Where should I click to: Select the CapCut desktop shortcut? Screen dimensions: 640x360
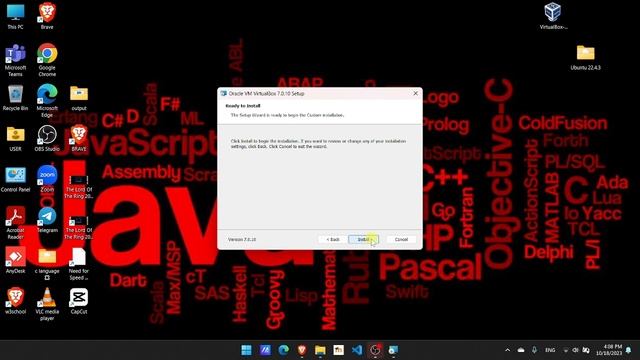pyautogui.click(x=79, y=301)
